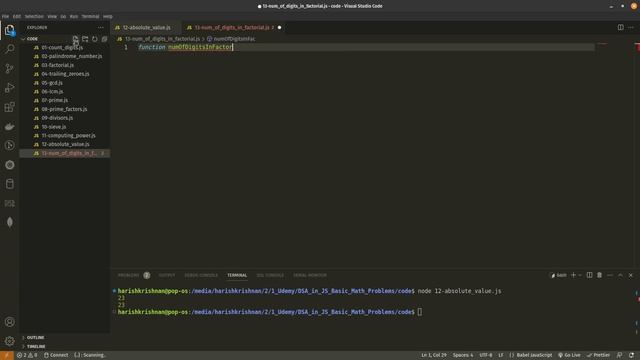Close the bottom panel
Image resolution: width=640 pixels, height=360 pixels.
click(x=631, y=275)
